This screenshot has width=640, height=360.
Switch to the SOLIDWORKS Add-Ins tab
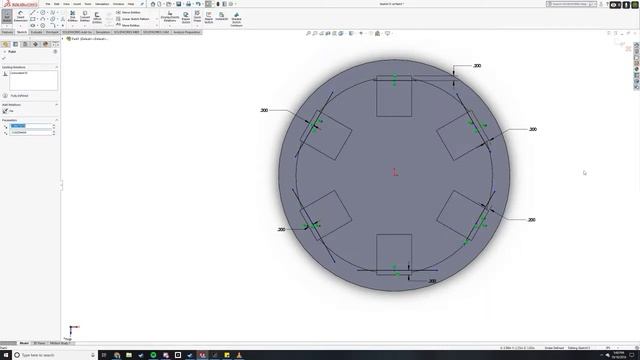[77, 32]
